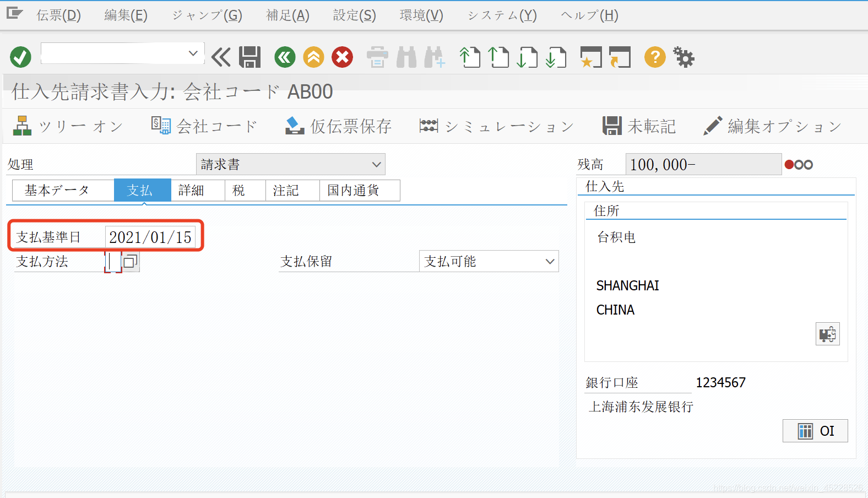Click the Create New Session icon

coord(591,57)
